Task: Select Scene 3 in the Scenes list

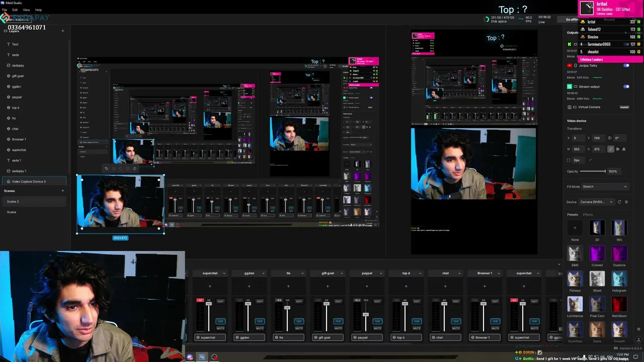Action: tap(33, 202)
